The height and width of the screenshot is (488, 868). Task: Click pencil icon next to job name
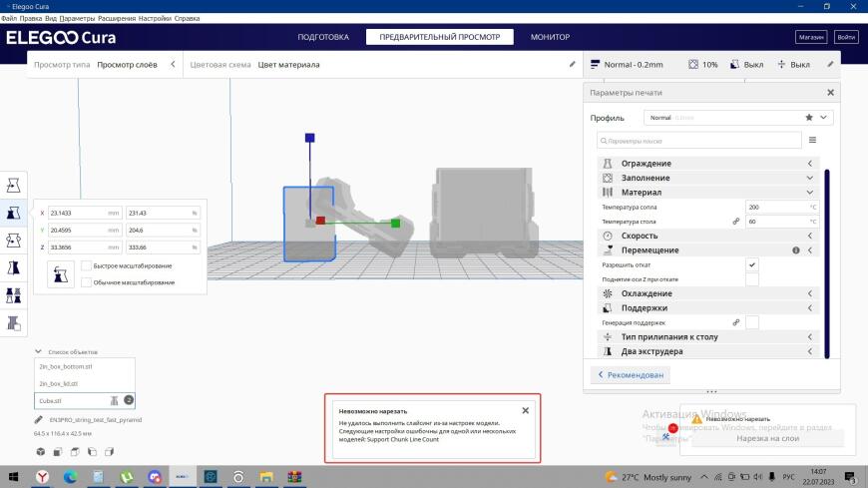38,420
